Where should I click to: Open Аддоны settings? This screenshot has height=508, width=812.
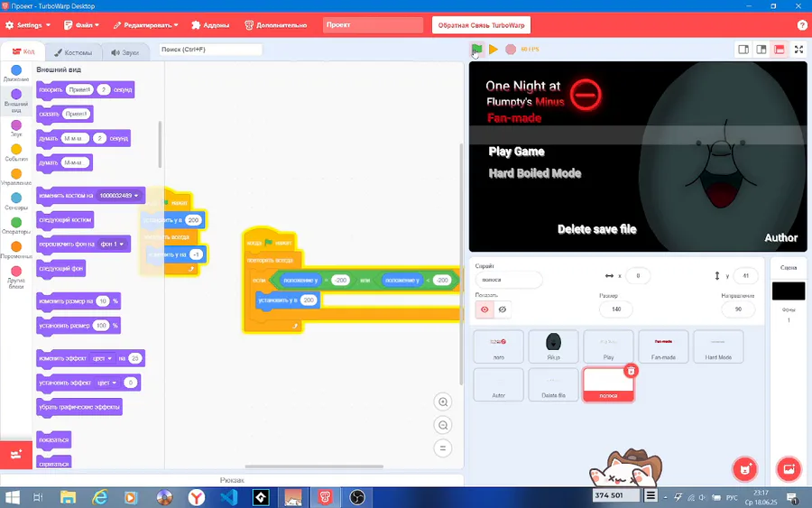[x=210, y=25]
